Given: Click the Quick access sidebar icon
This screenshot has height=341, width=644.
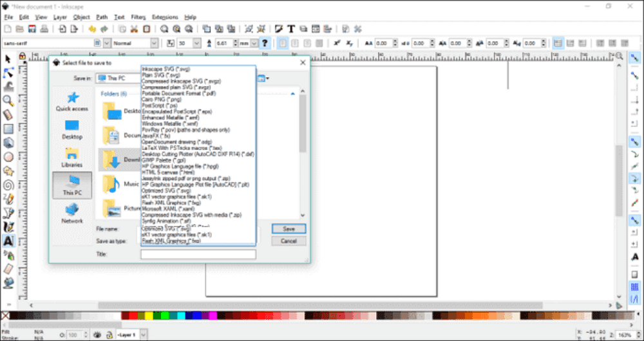Looking at the screenshot, I should click(x=72, y=102).
